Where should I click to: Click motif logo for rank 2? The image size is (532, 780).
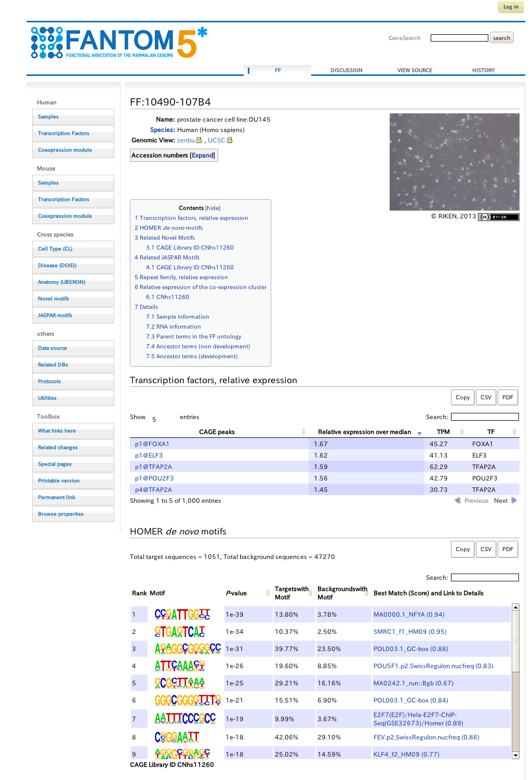point(180,631)
